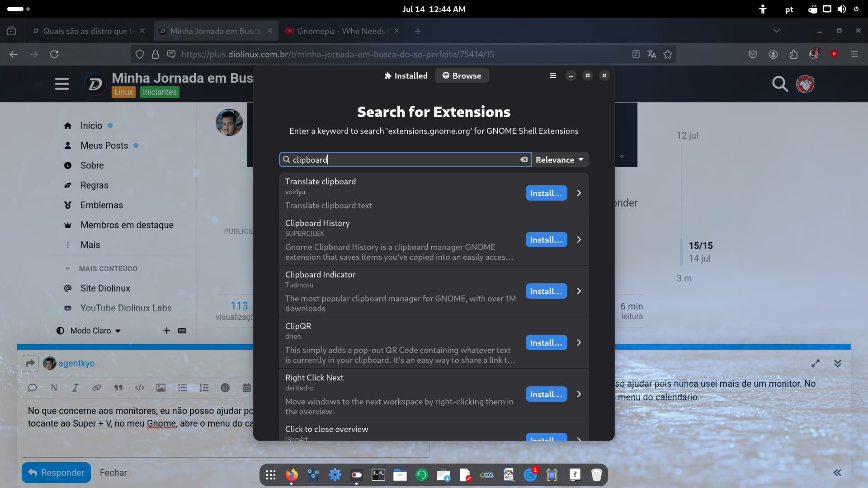Open the Relevance sort dropdown
The image size is (868, 488).
click(559, 160)
